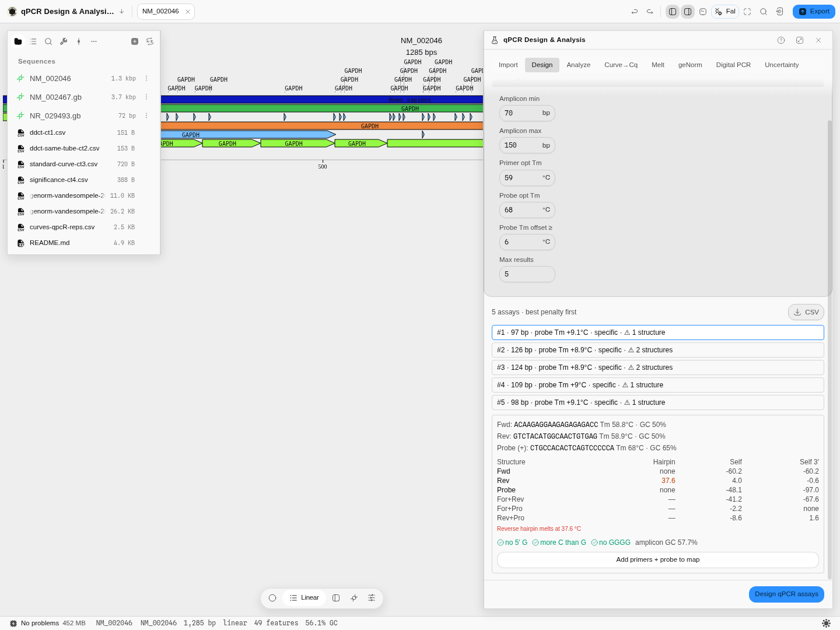Viewport: 840px width, 630px height.
Task: Click the Amplicon min input field
Action: click(527, 113)
